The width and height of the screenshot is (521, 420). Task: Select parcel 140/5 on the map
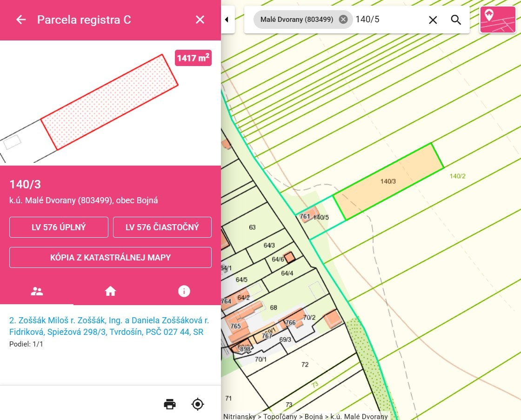[321, 218]
